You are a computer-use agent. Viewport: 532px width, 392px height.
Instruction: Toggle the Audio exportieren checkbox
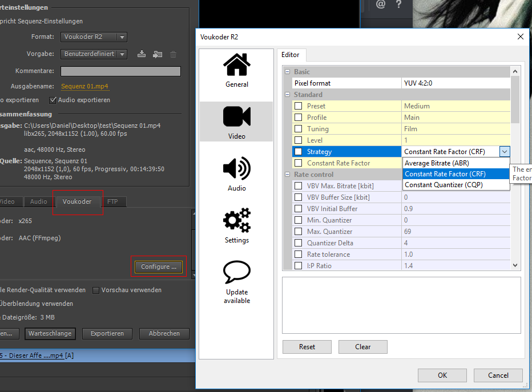click(x=53, y=100)
